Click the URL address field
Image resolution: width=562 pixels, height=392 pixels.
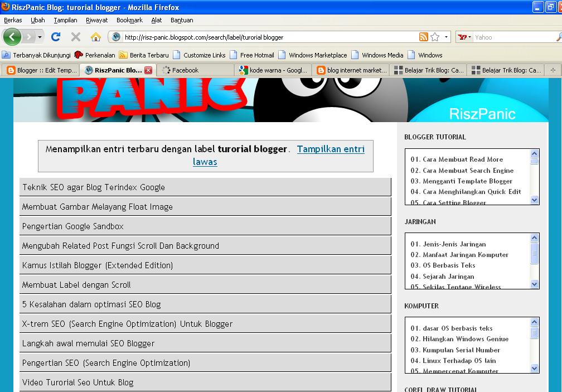click(270, 37)
